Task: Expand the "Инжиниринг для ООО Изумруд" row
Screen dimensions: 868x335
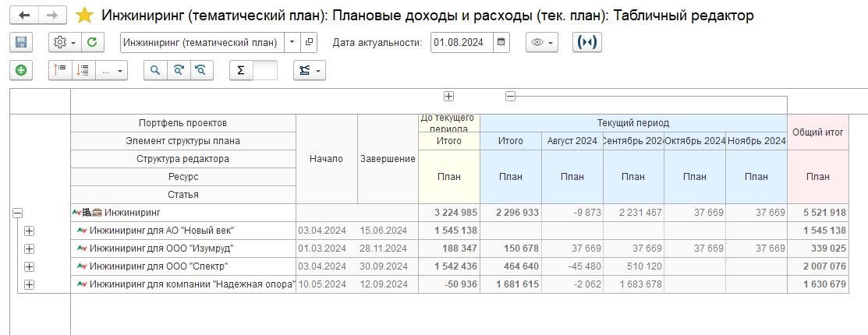Action: (30, 249)
